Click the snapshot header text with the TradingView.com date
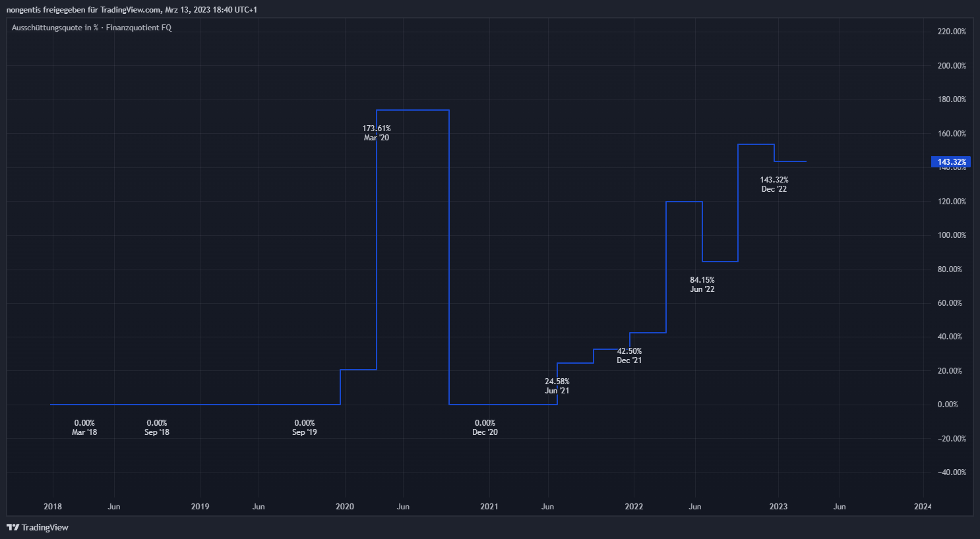The image size is (980, 539). tap(132, 10)
